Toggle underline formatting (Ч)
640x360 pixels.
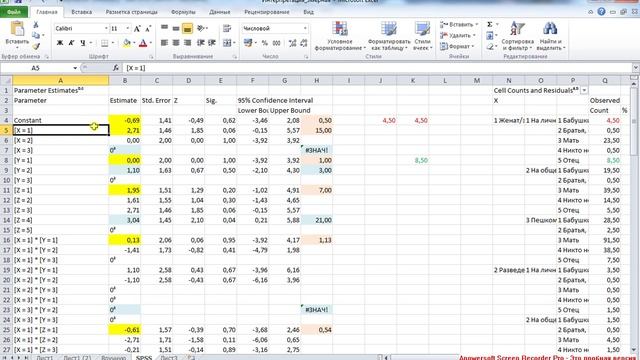click(x=83, y=43)
